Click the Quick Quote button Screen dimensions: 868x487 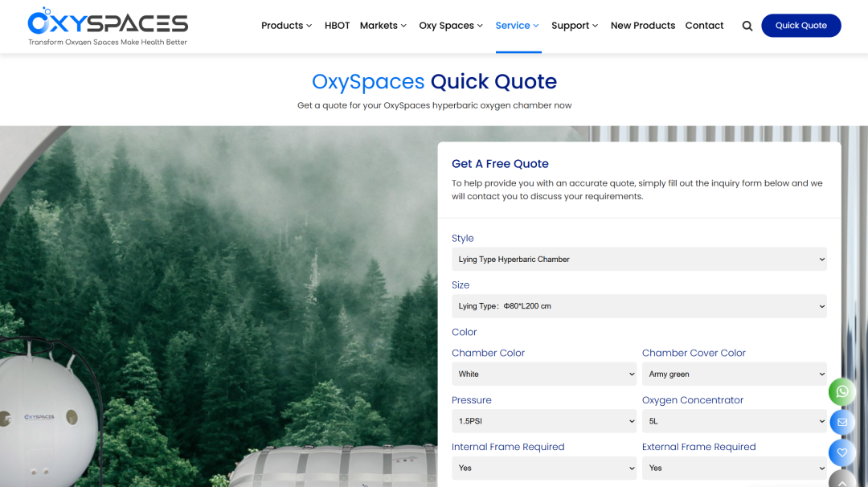pos(800,26)
